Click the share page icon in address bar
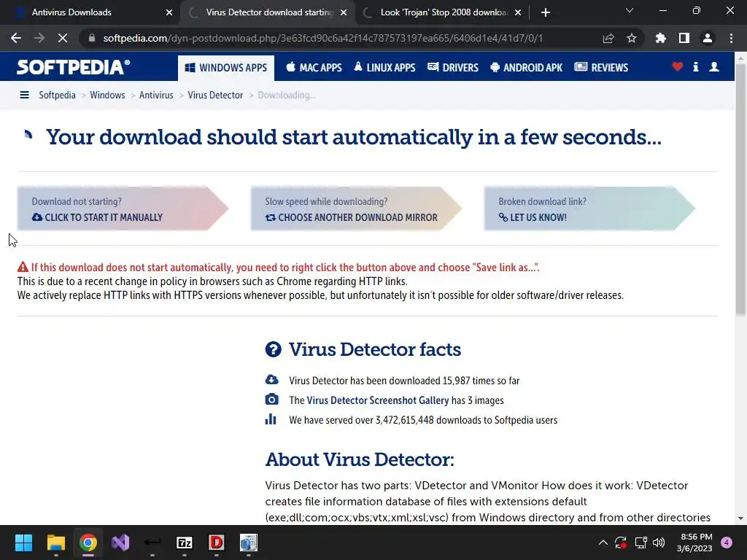The width and height of the screenshot is (747, 560). (608, 38)
